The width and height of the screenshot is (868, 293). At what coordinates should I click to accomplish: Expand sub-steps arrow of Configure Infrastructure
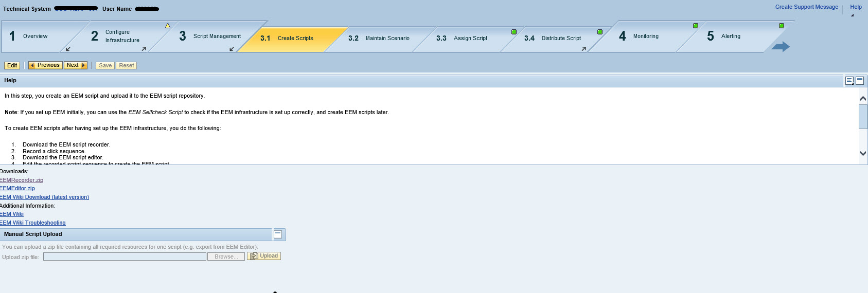pyautogui.click(x=144, y=49)
